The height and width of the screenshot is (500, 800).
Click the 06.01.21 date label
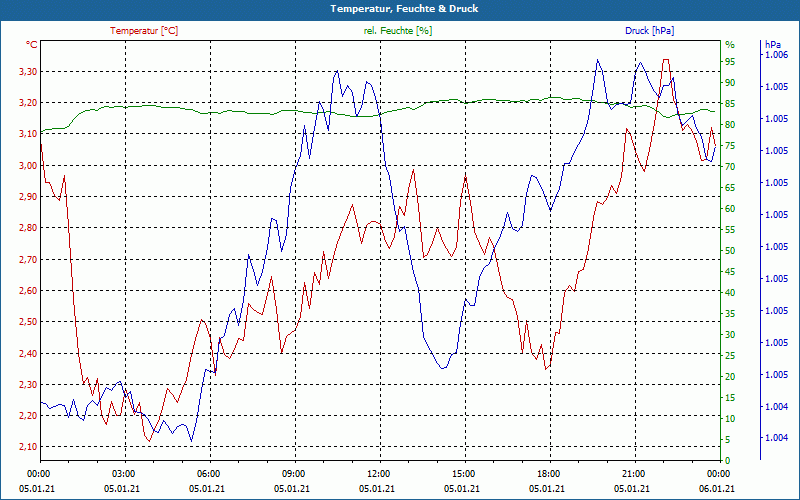click(x=718, y=488)
